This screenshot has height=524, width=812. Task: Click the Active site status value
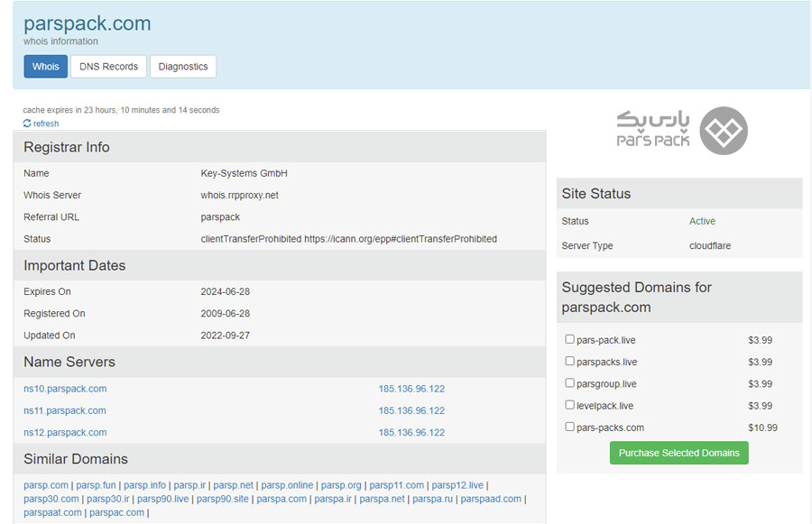702,221
